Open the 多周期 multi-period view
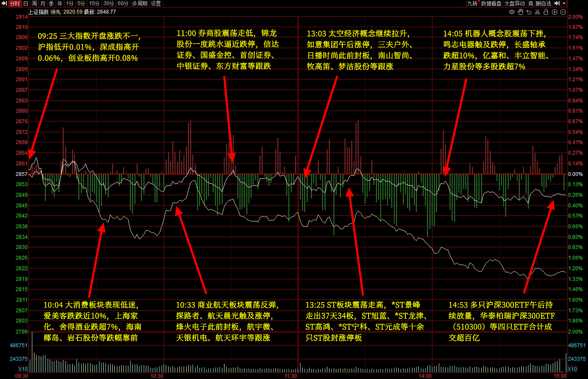Image resolution: width=588 pixels, height=379 pixels. 139,3
